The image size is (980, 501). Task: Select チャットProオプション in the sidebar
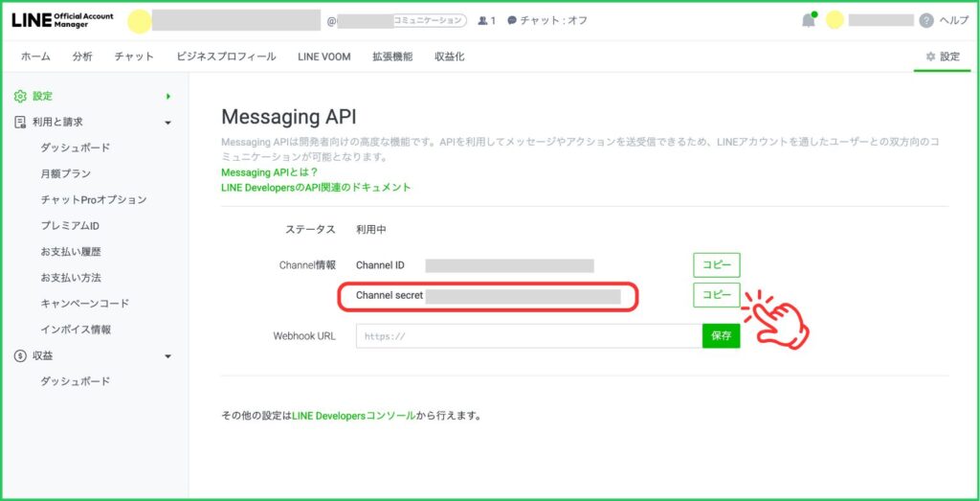[94, 199]
